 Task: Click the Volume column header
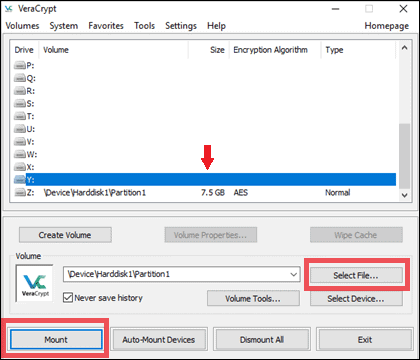113,50
